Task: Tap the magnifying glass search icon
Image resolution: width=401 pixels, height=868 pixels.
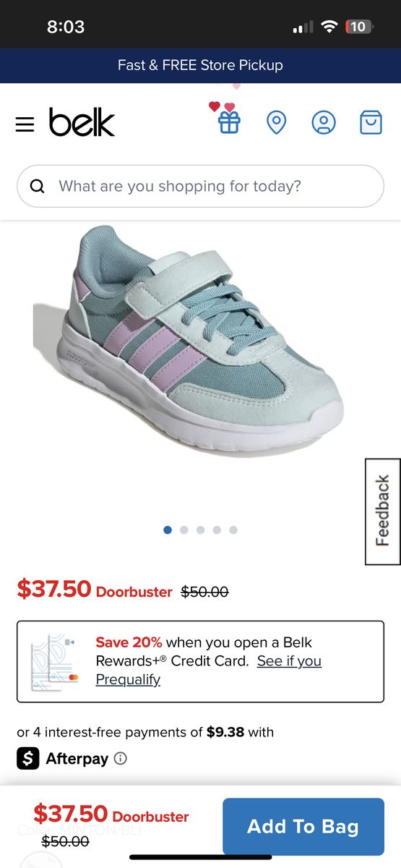Action: click(x=37, y=187)
